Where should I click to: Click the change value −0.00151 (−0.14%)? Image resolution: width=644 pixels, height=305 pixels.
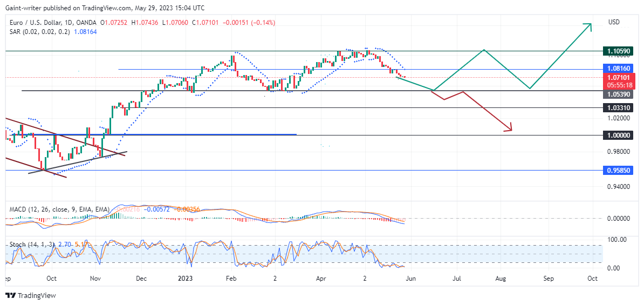pyautogui.click(x=249, y=23)
